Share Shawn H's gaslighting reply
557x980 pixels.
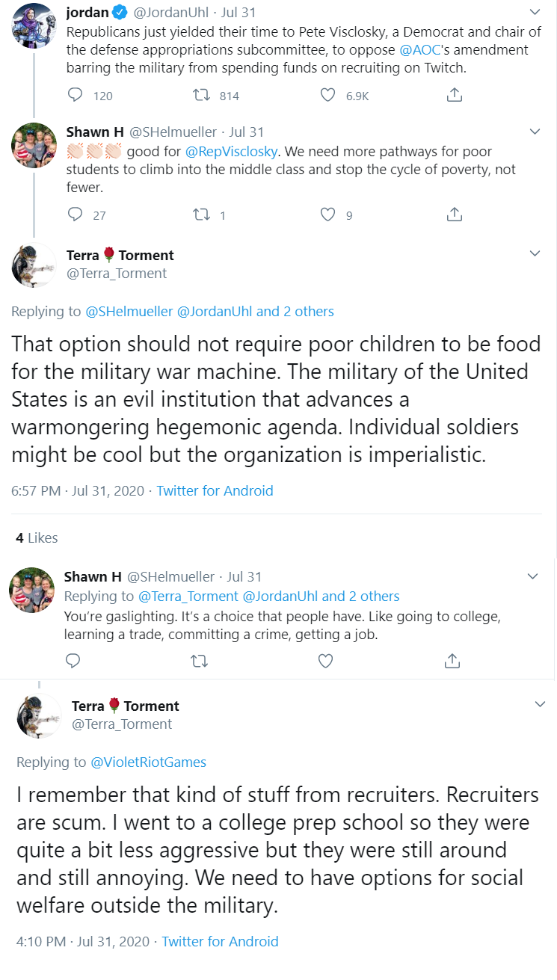[x=452, y=661]
